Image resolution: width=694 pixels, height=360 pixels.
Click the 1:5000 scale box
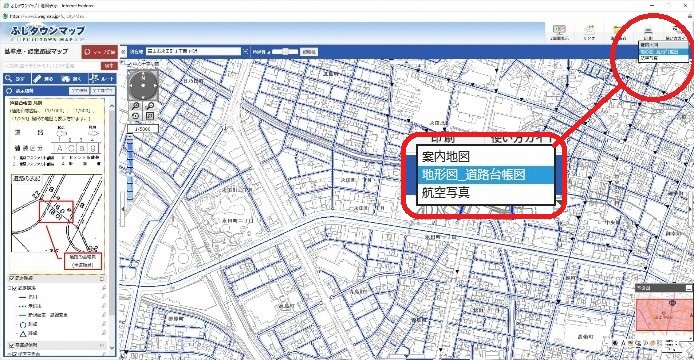click(x=143, y=129)
